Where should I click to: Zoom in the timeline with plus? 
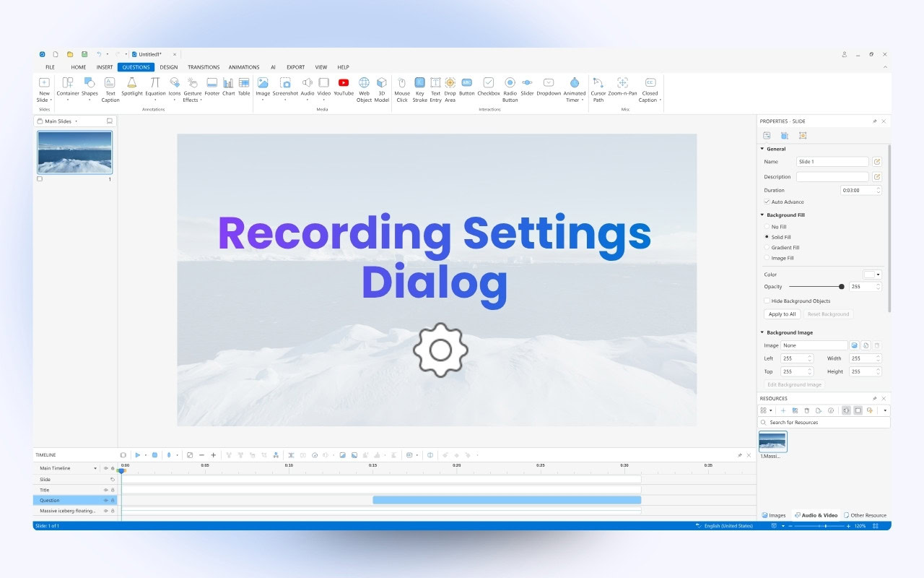(x=213, y=455)
